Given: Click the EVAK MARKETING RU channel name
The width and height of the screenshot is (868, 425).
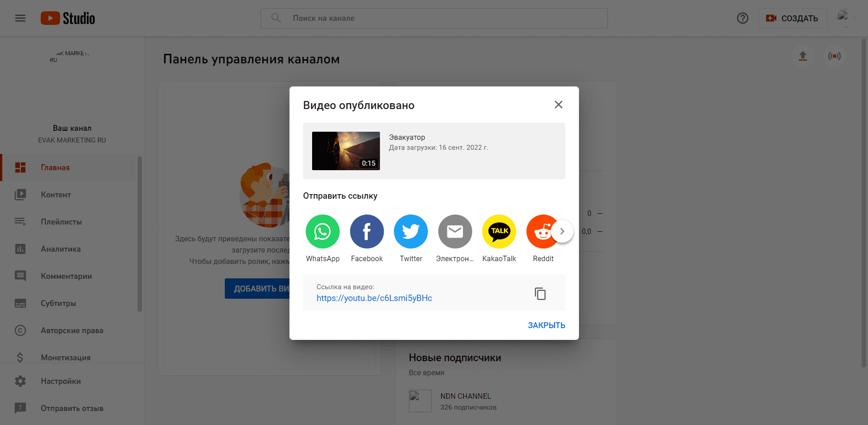Looking at the screenshot, I should coord(72,140).
